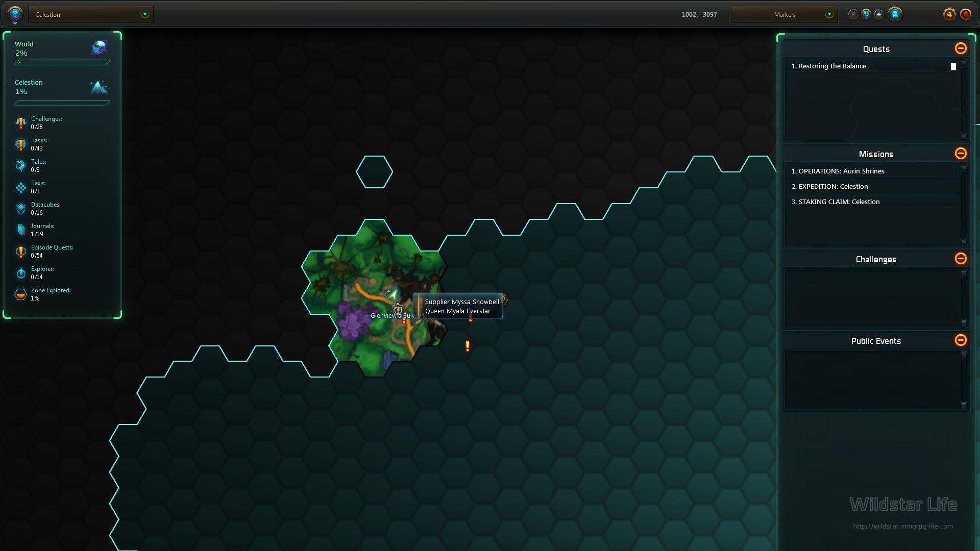Collapse the Challenges panel
This screenshot has height=551, width=980.
[961, 258]
